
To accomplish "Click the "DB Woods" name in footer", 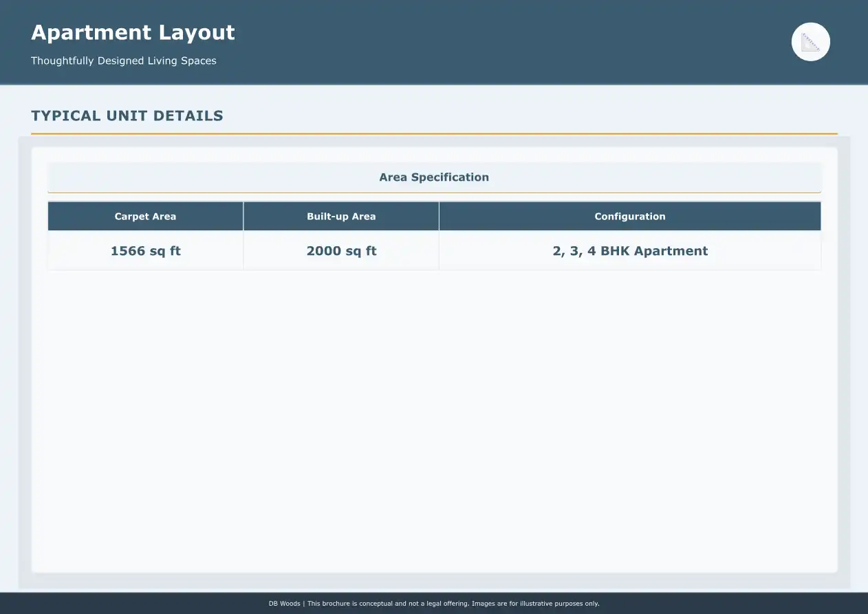I will tap(284, 604).
